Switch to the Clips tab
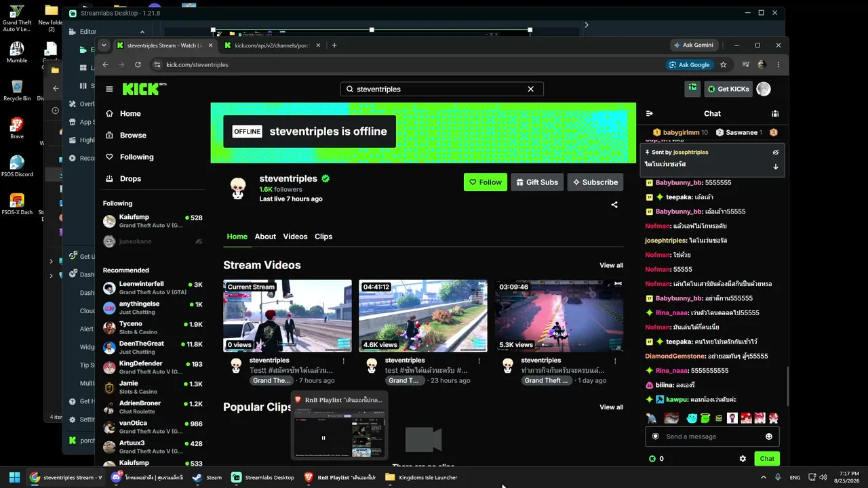Screen dimensions: 868x488 (x=323, y=237)
